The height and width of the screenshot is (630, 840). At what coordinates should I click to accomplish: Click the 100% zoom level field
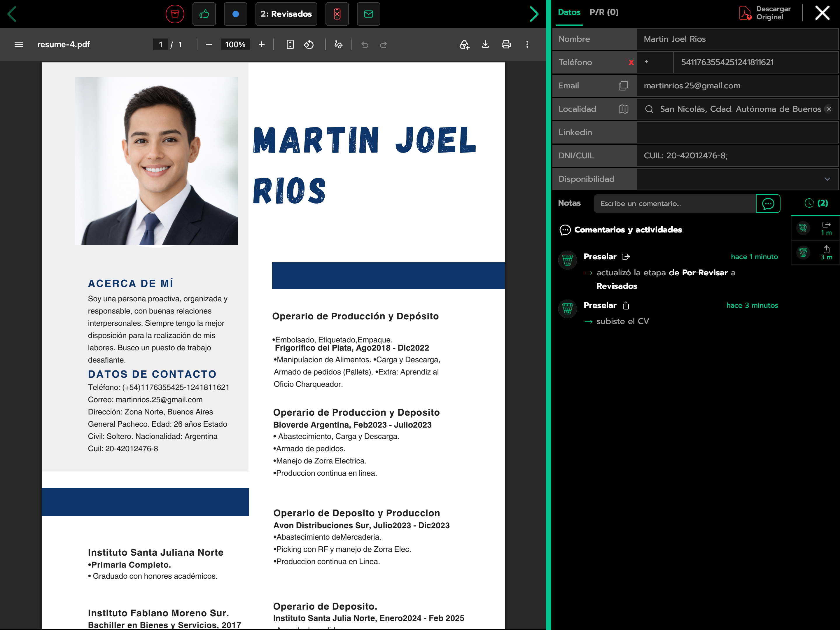[235, 44]
